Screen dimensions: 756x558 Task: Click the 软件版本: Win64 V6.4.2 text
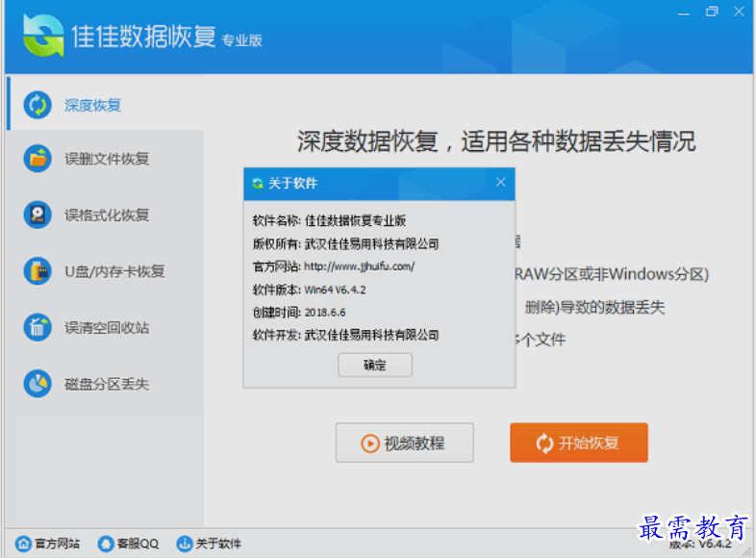309,290
